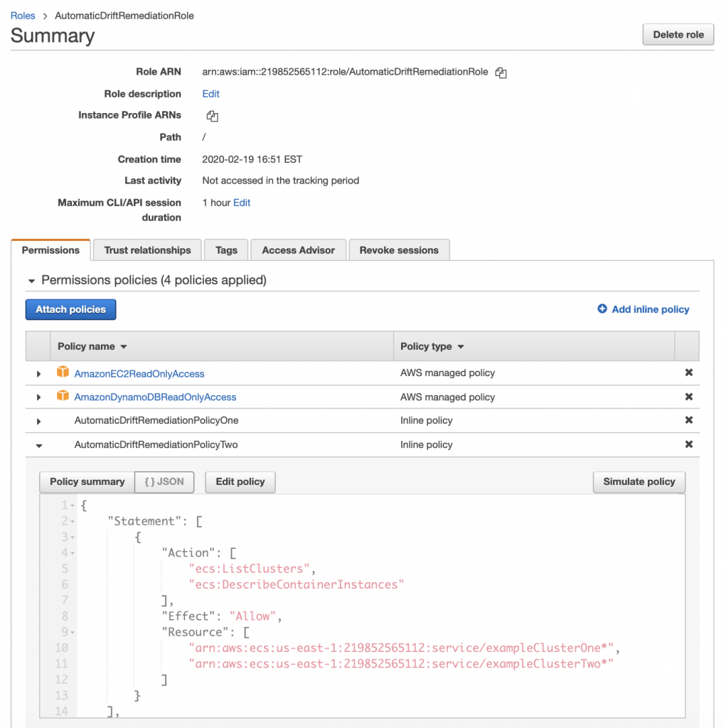Click the "ecs:DescribeContainerInstances" action line

(297, 584)
